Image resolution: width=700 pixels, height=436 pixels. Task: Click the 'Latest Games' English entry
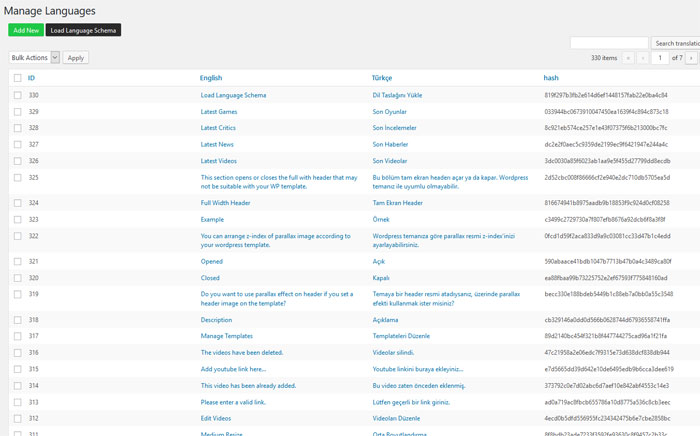pyautogui.click(x=219, y=112)
